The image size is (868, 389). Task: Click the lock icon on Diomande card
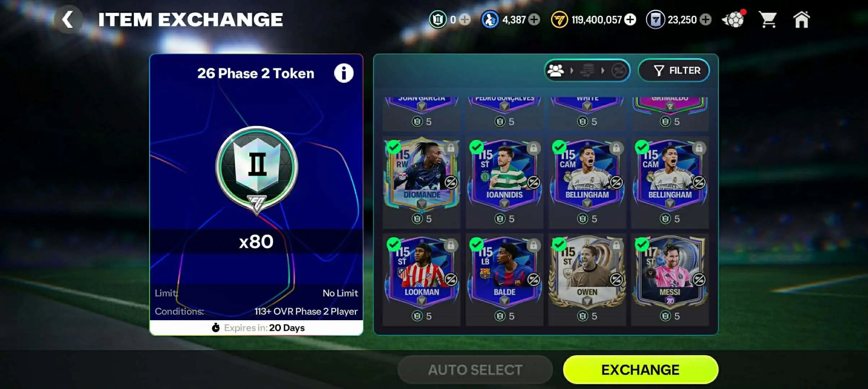point(451,148)
